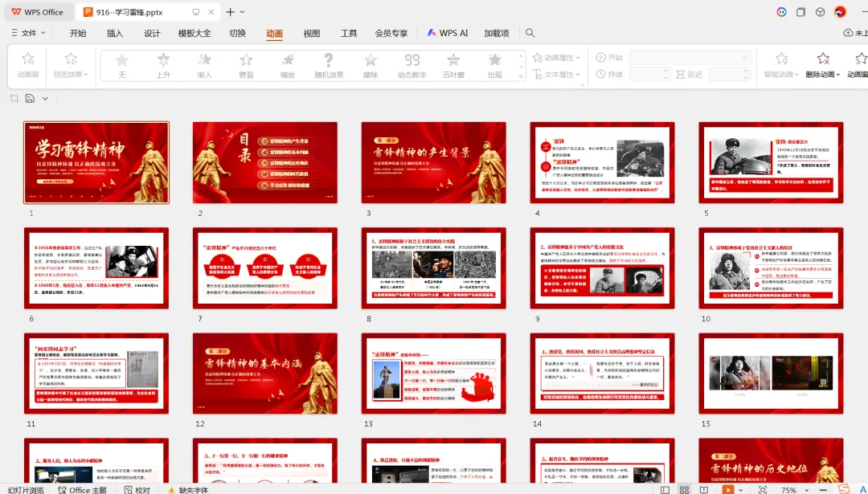Open the red user avatar at top right
This screenshot has height=494, width=868.
pyautogui.click(x=840, y=11)
